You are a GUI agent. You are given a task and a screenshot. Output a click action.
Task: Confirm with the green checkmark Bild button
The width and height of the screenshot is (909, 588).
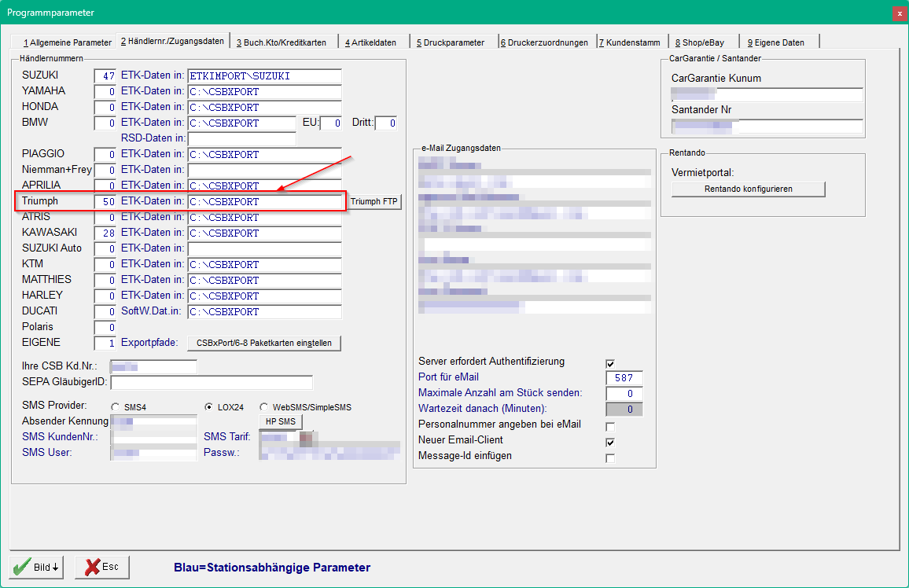[36, 567]
